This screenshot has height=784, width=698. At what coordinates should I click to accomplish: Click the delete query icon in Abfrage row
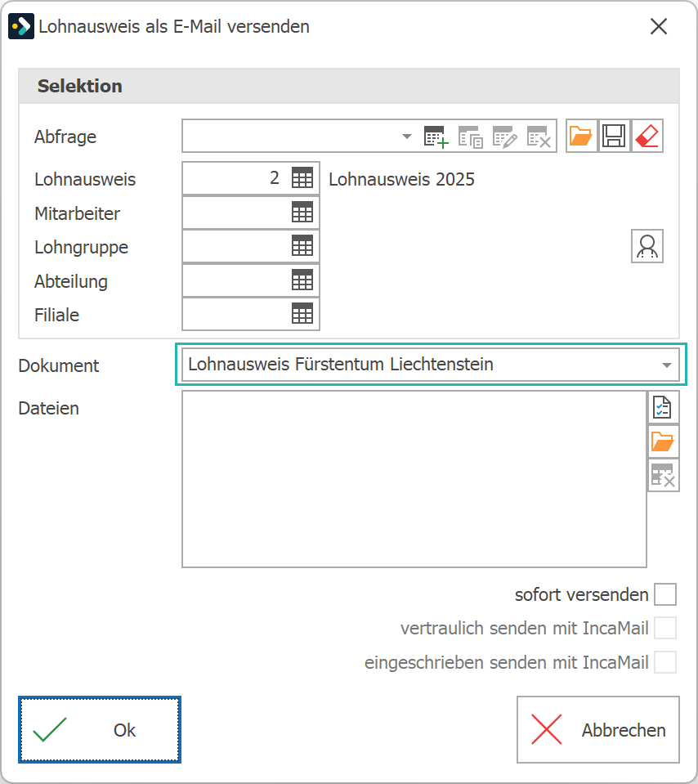pyautogui.click(x=539, y=137)
